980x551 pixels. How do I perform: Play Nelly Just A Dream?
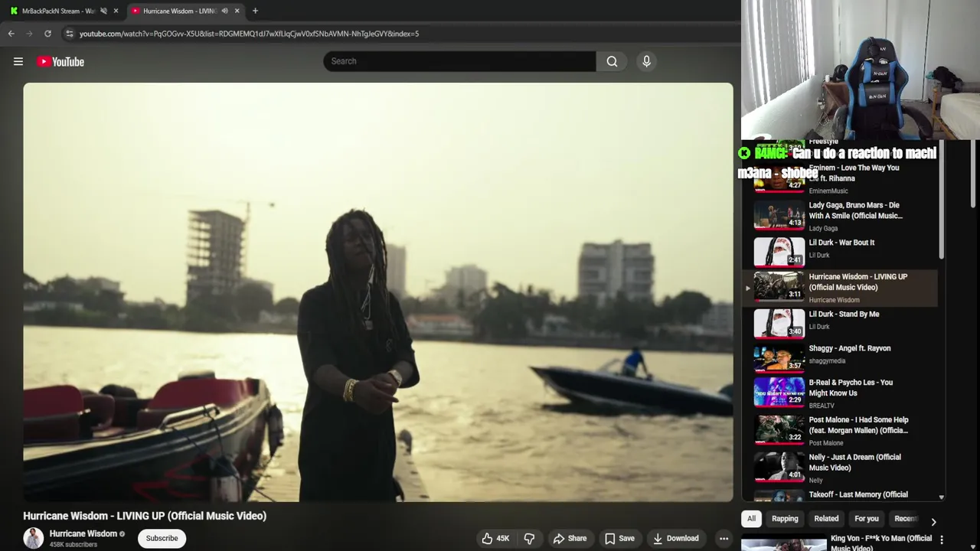pos(854,462)
